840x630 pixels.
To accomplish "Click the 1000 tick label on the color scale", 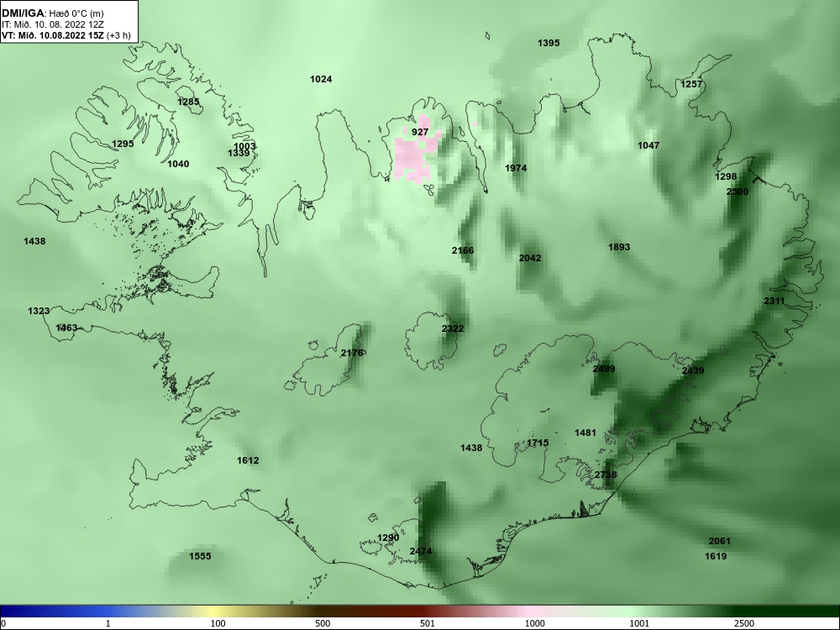I will coord(534,623).
